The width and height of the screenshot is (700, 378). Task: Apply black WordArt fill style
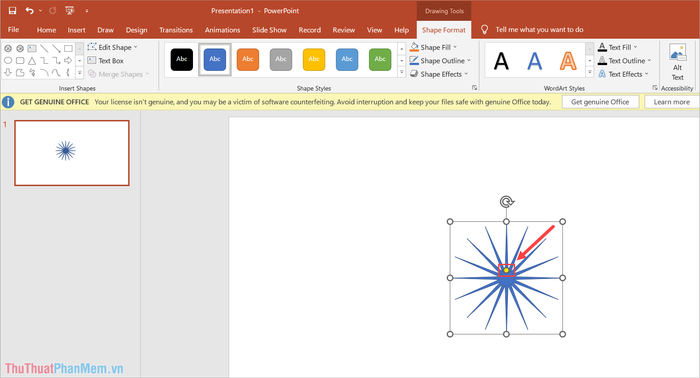pos(501,61)
